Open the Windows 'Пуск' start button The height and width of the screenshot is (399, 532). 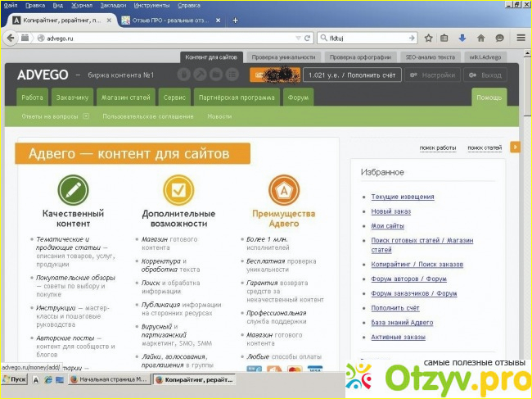pyautogui.click(x=14, y=380)
